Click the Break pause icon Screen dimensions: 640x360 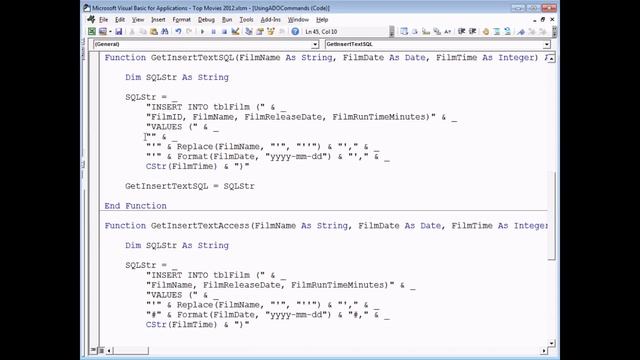[213, 31]
